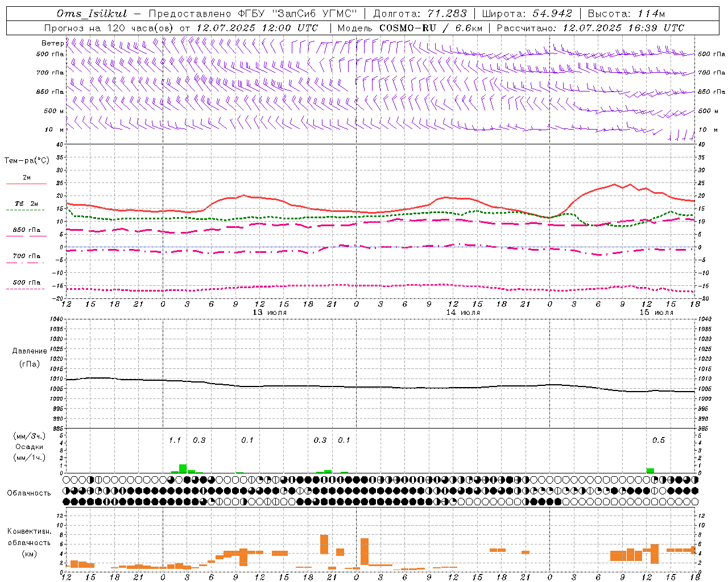728x582 pixels.
Task: Click the Облачность cloud cover label
Action: click(29, 493)
